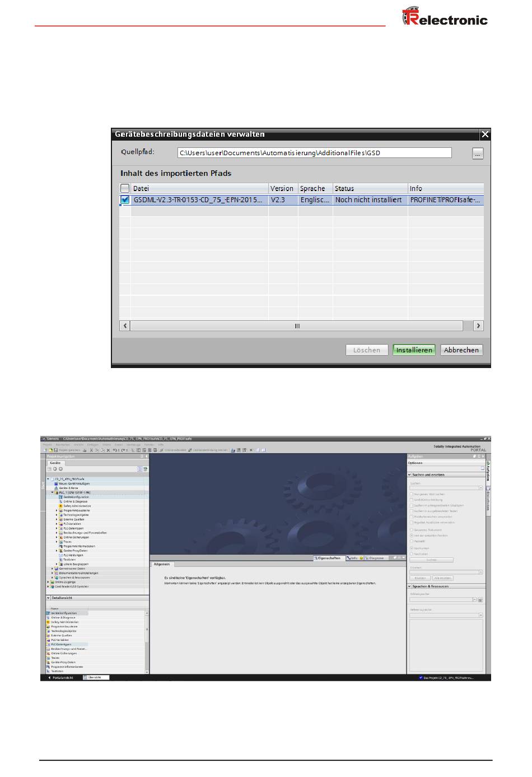Expand Beobachtungs- und Forcetabellen node
532x777 pixels.
(x=57, y=533)
